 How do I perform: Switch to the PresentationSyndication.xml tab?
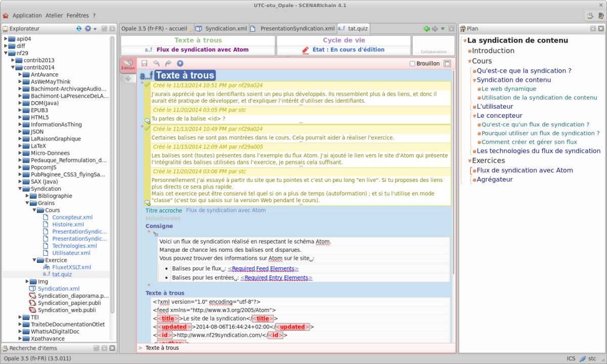293,29
